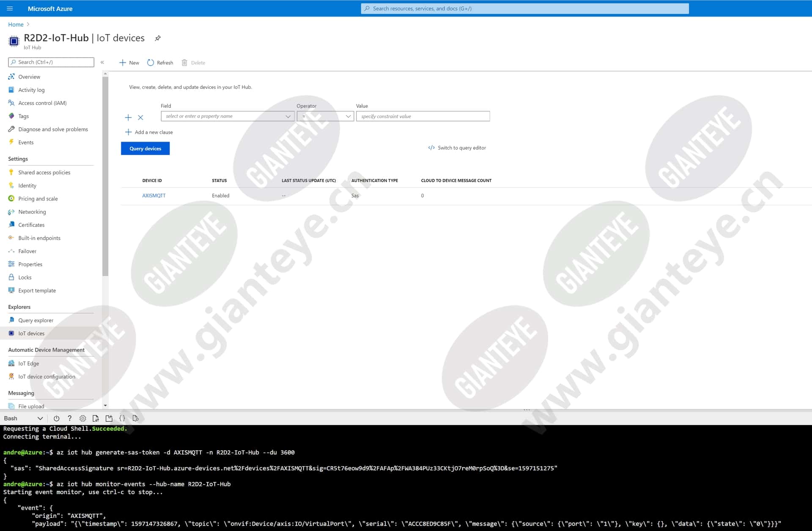Click the disabled Delete button

[194, 63]
